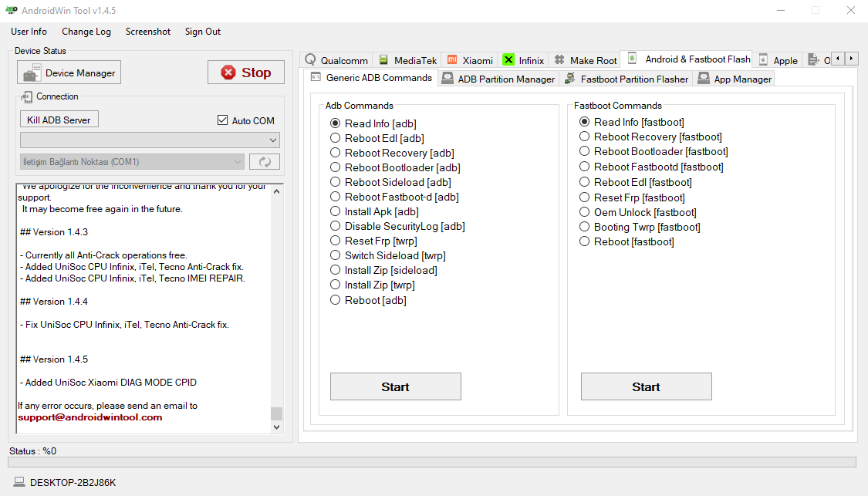
Task: Click the Qualcomm tab icon
Action: click(311, 60)
